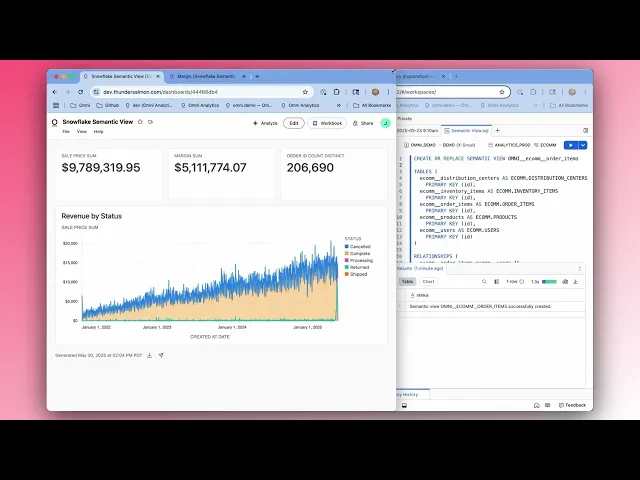Open the OMNI_DEMO role selector
This screenshot has height=480, width=640.
[x=420, y=145]
